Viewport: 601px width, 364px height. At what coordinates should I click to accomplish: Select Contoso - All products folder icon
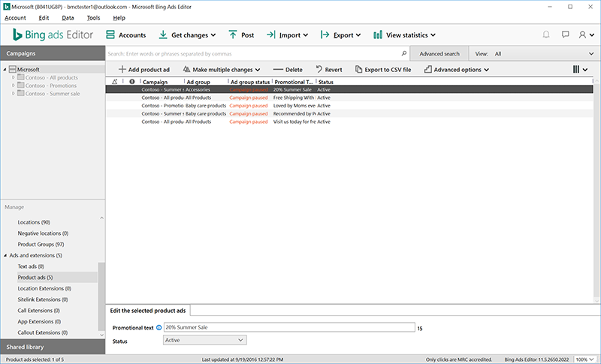coord(21,77)
